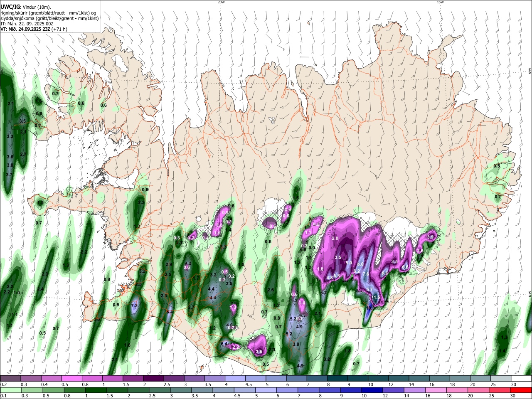Select the valid time line 'VT: Mið. 24.09.2025 23Z'

(x=26, y=29)
